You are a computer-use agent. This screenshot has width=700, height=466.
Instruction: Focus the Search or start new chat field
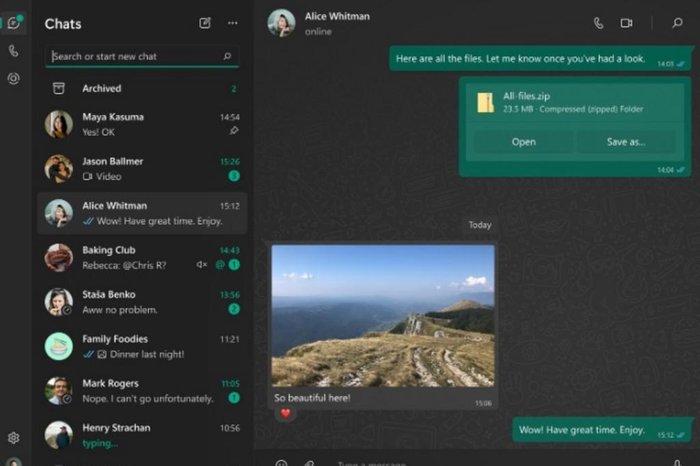click(142, 56)
